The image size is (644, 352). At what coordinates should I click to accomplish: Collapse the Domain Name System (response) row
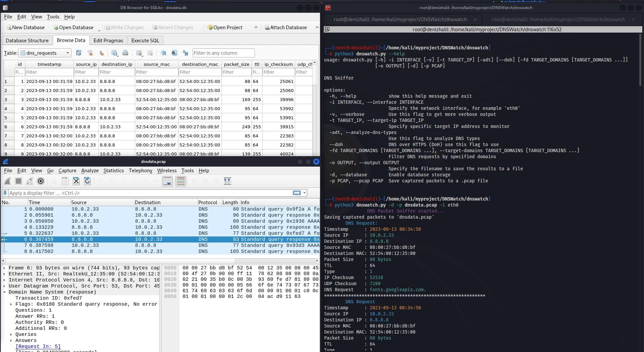point(4,292)
